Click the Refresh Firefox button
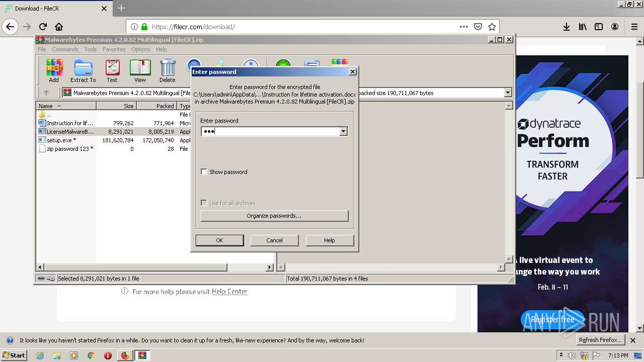 [601, 340]
